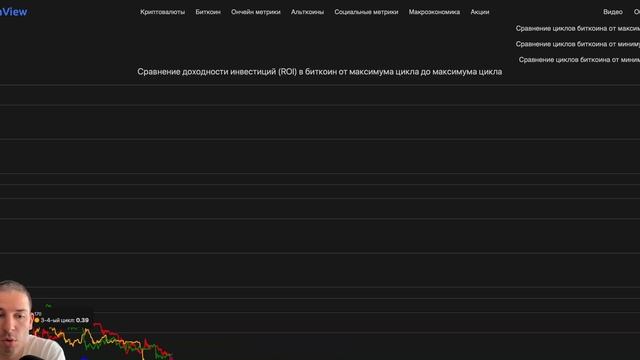Click the chart title about ROI биткоин
640x360 pixels.
pos(320,72)
